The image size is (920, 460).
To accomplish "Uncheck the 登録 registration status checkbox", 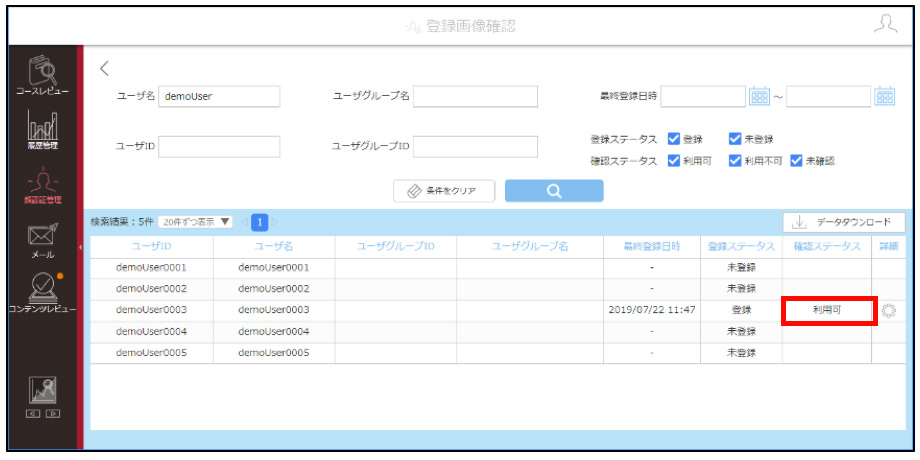I will tap(674, 139).
